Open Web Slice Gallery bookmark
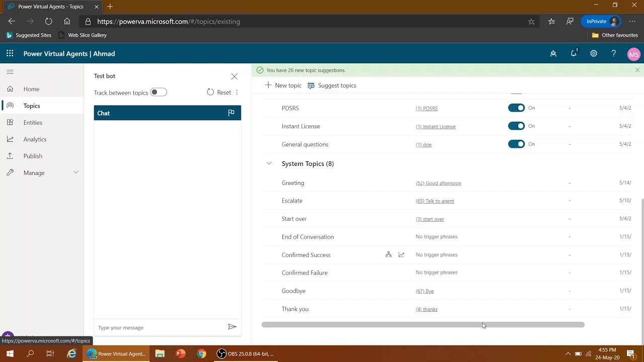 [83, 35]
